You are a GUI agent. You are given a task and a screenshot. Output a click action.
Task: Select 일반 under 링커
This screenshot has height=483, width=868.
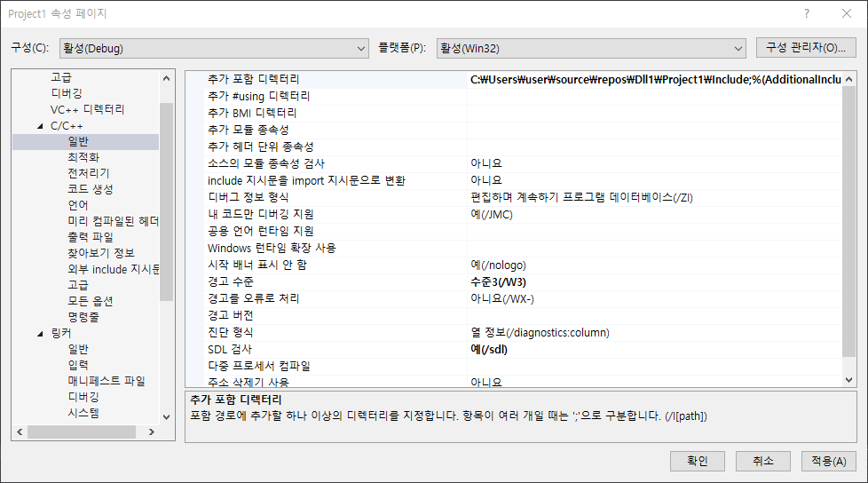(78, 350)
